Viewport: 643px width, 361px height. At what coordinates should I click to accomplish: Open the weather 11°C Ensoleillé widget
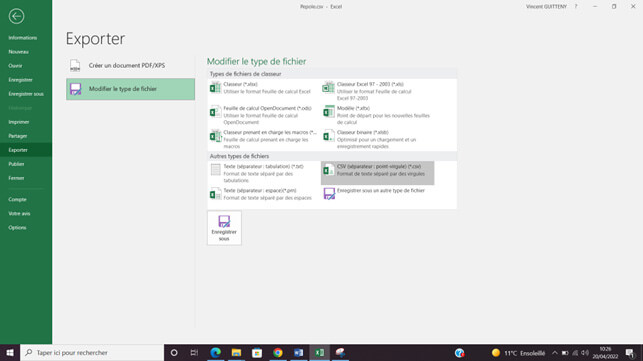click(x=518, y=353)
